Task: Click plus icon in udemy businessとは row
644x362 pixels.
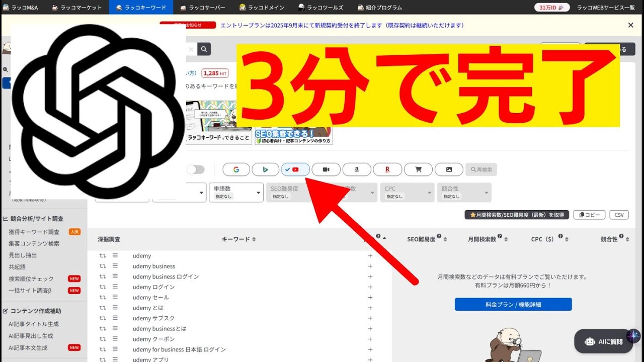Action: [x=370, y=329]
